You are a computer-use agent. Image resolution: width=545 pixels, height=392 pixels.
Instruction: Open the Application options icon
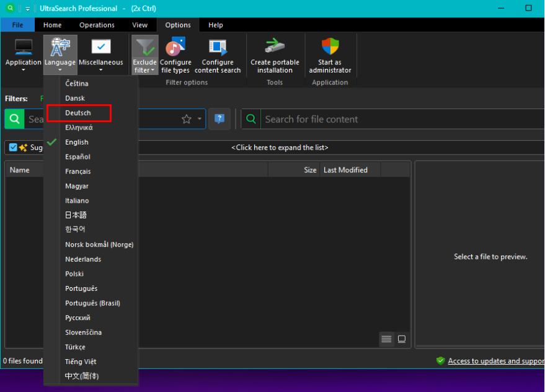tap(24, 48)
